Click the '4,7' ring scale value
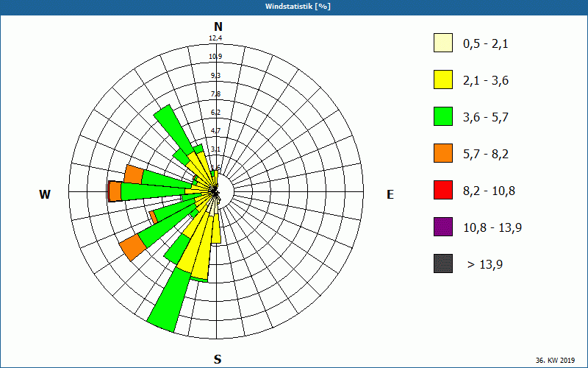Image resolution: width=588 pixels, height=368 pixels. (215, 131)
